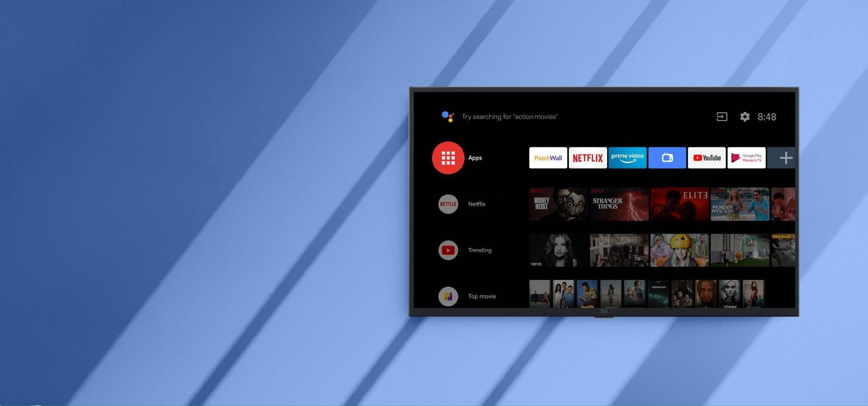Open the inputs source icon

pyautogui.click(x=722, y=117)
